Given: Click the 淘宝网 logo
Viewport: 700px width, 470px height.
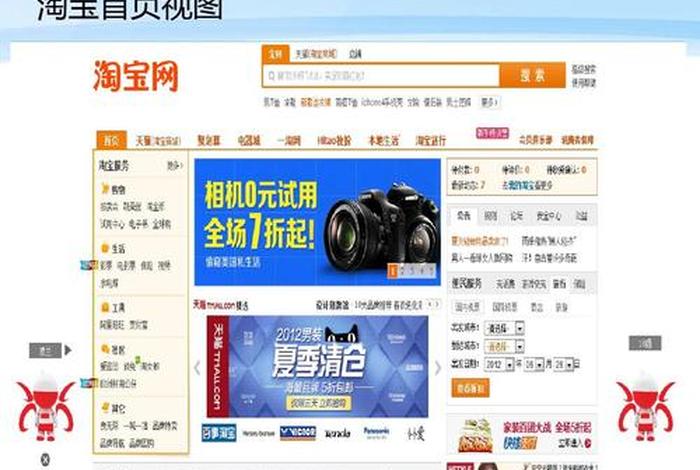Looking at the screenshot, I should click(x=136, y=76).
